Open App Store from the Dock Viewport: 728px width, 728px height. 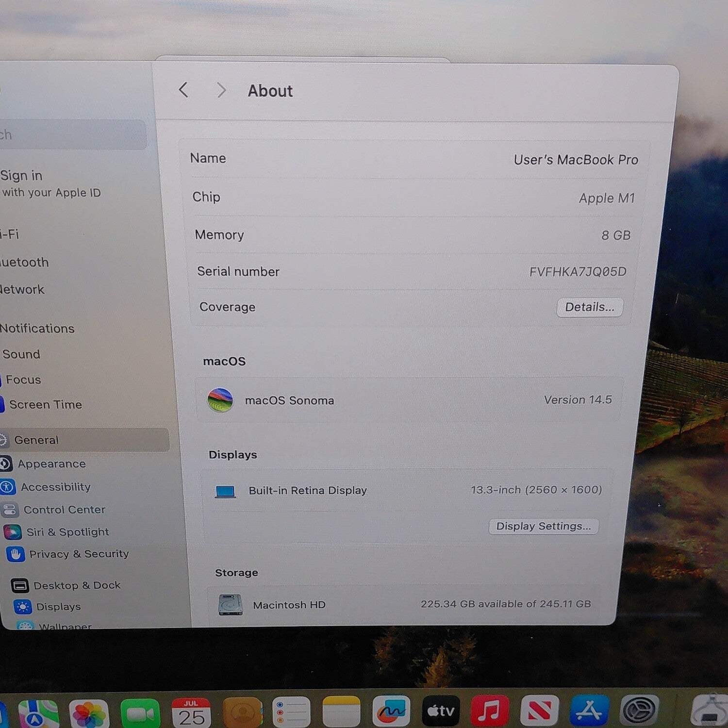pyautogui.click(x=590, y=710)
